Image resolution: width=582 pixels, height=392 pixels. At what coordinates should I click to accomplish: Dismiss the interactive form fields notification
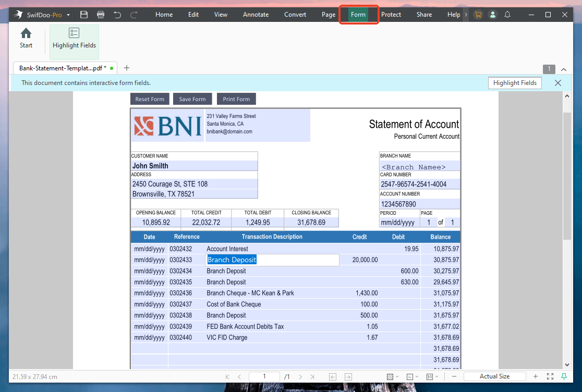[x=558, y=83]
